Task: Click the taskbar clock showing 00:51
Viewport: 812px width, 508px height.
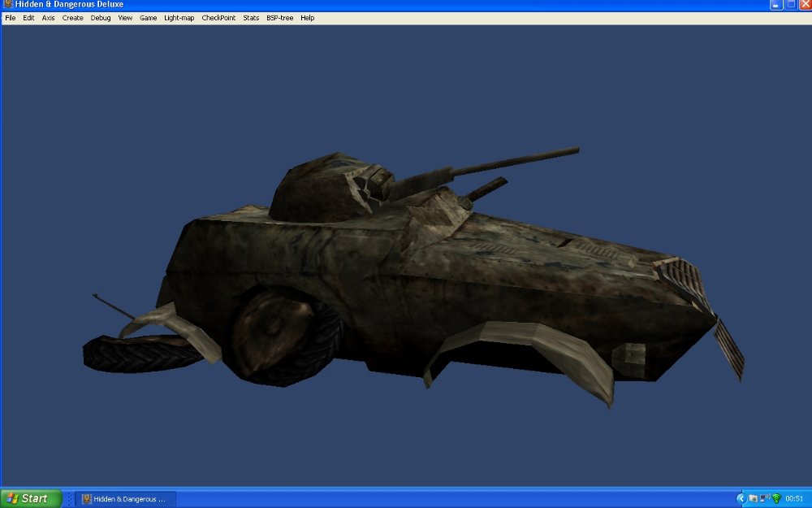Action: (x=794, y=499)
